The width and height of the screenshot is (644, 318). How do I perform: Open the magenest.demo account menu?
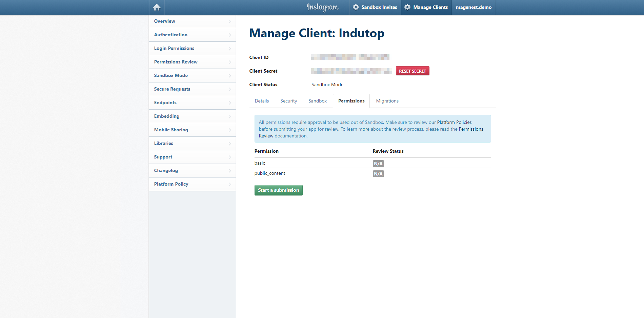(x=474, y=7)
